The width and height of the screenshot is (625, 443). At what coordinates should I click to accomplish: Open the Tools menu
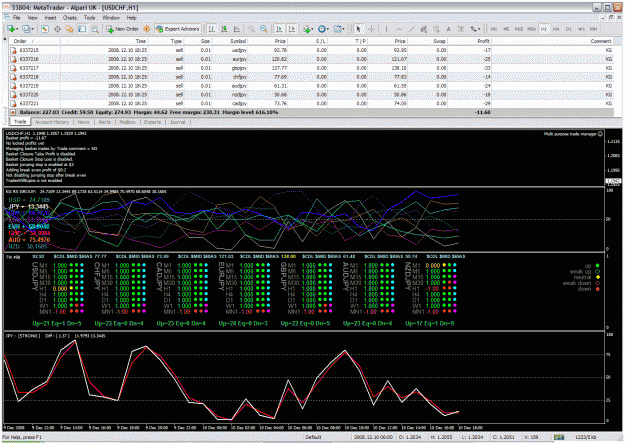(90, 18)
